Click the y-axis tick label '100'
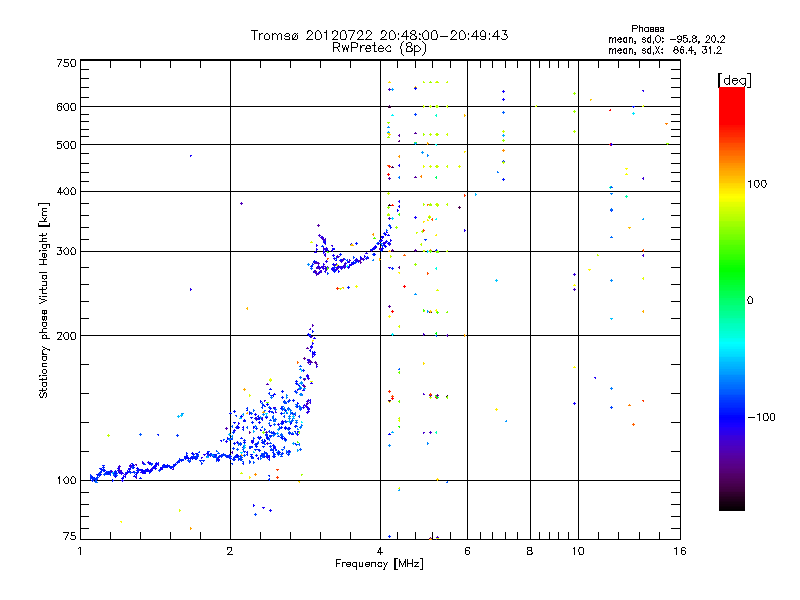The height and width of the screenshot is (600, 800). (x=66, y=480)
